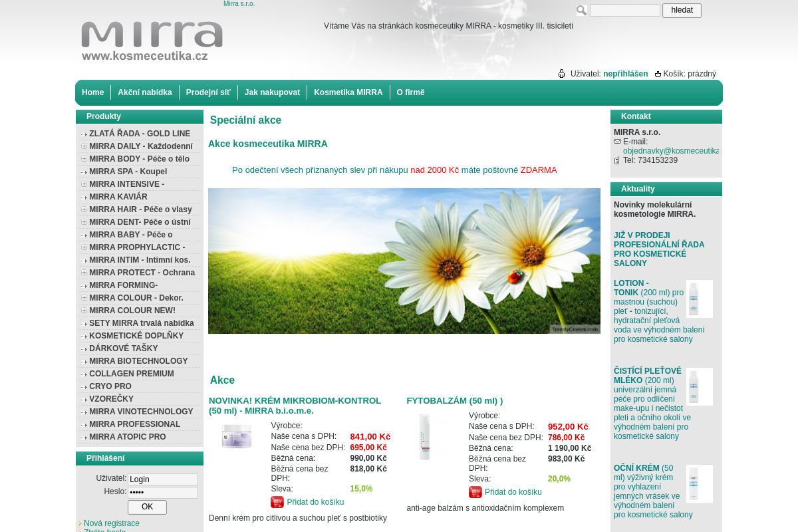Viewport: 798px width, 532px height.
Task: Select ZLATÁ ŘADA - GOLD LINE category
Action: coord(140,134)
